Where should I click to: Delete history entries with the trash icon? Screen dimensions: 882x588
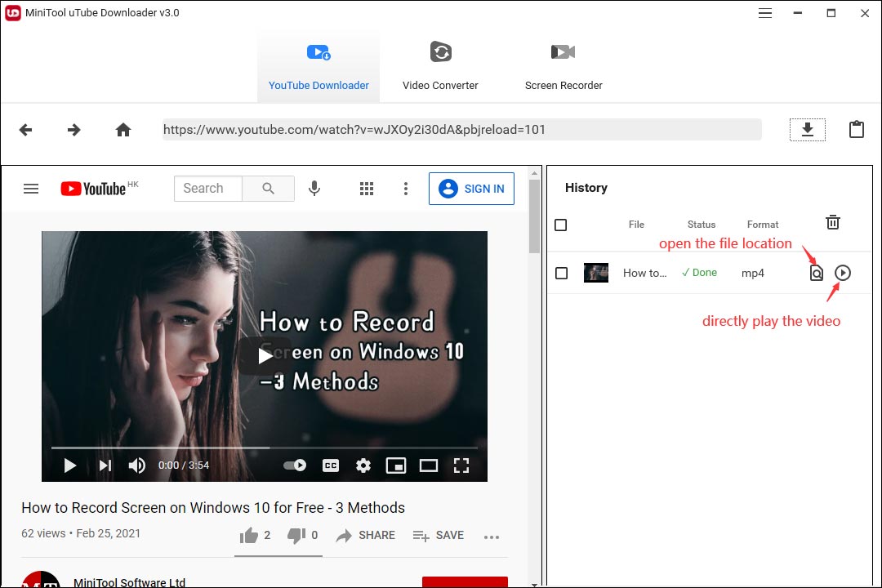(832, 221)
